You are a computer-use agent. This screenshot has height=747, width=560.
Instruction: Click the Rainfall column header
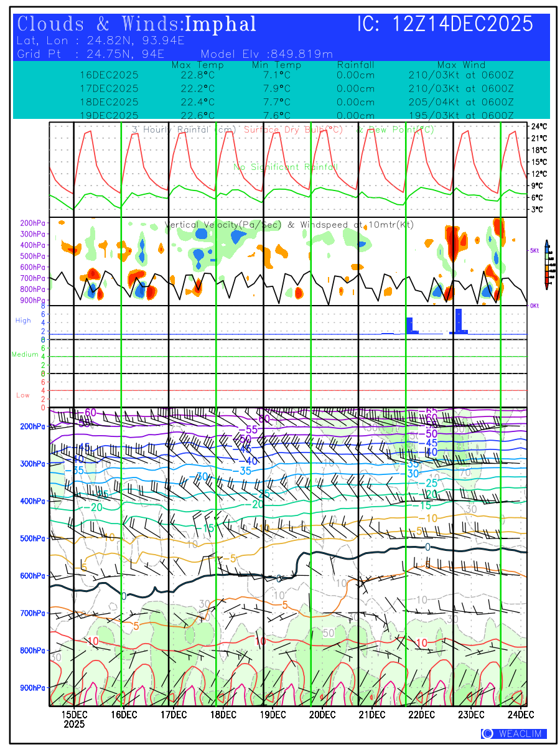tap(355, 65)
